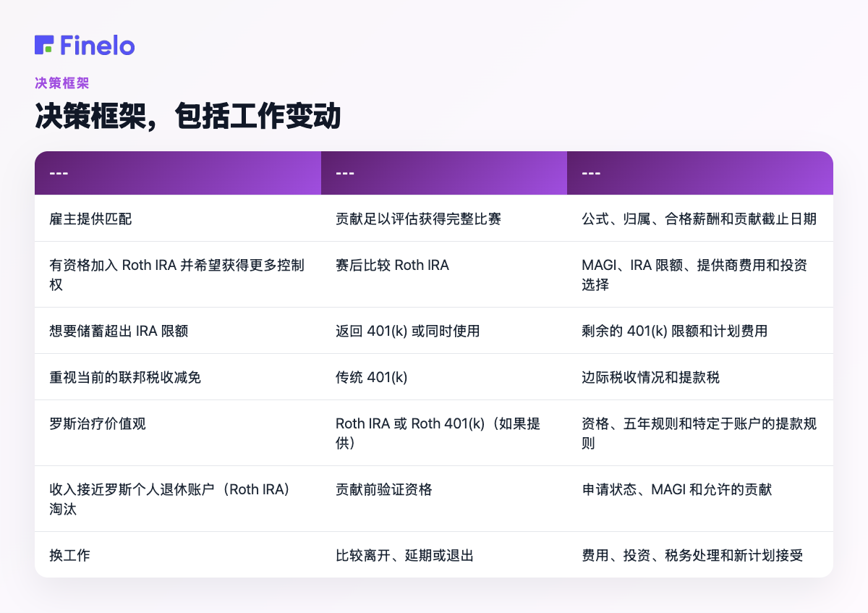Select 申请状态、MAGI 和允许的贡献
The height and width of the screenshot is (613, 868).
pos(700,499)
